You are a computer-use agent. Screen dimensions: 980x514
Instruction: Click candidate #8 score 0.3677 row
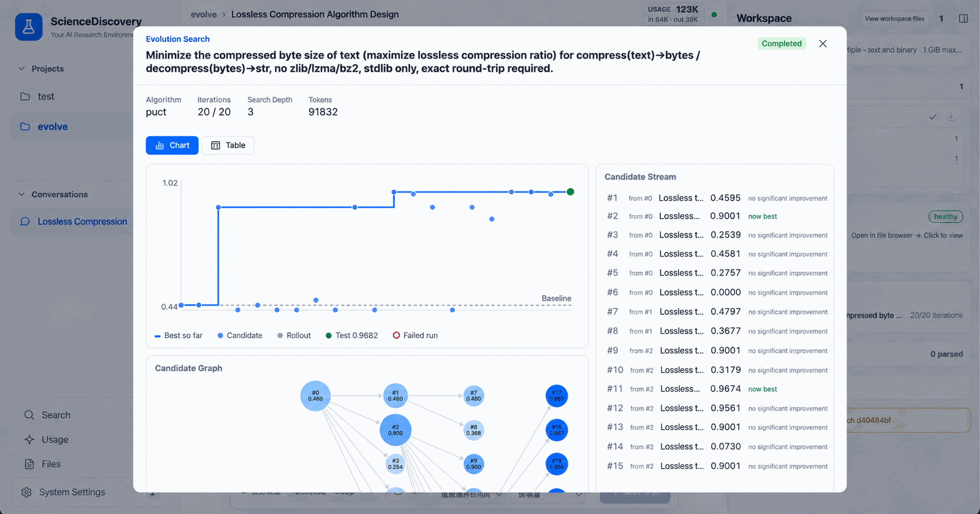coord(716,331)
